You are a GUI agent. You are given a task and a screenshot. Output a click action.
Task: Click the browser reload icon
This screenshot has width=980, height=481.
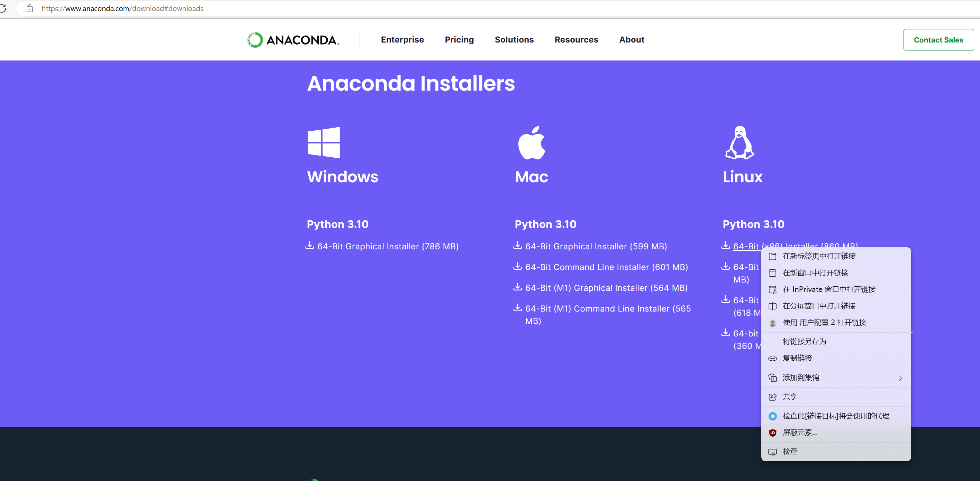(3, 8)
